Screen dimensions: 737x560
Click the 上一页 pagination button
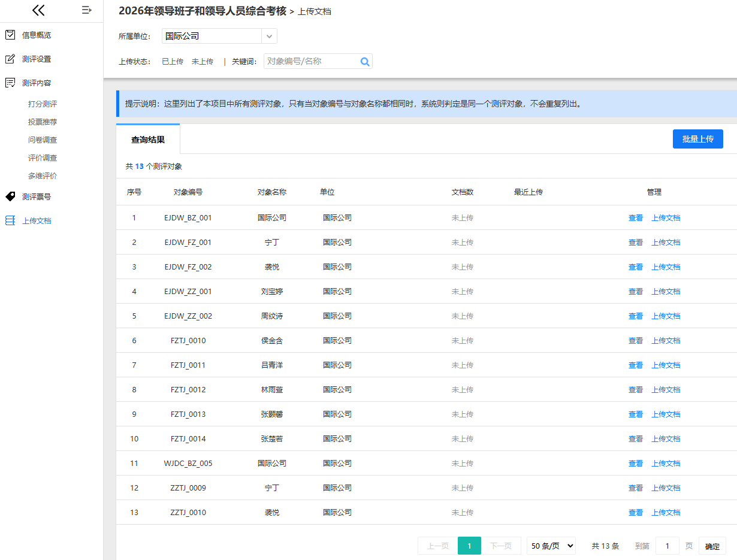coord(437,546)
